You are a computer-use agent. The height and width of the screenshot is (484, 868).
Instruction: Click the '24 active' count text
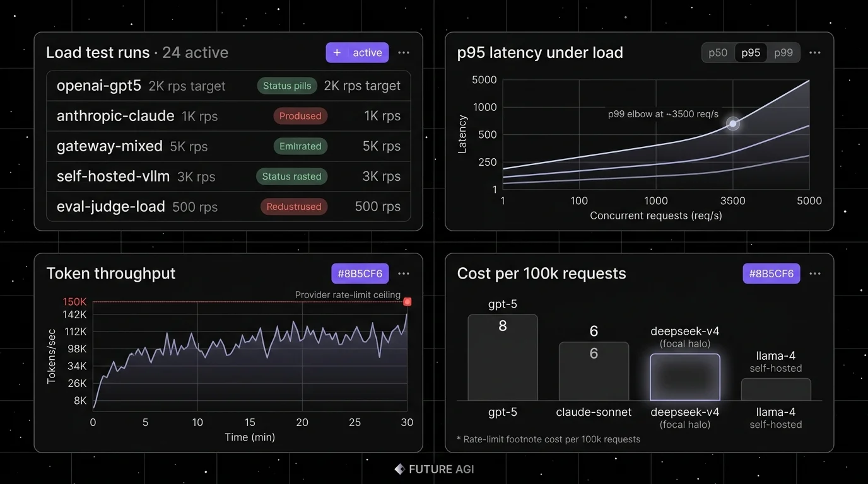196,53
